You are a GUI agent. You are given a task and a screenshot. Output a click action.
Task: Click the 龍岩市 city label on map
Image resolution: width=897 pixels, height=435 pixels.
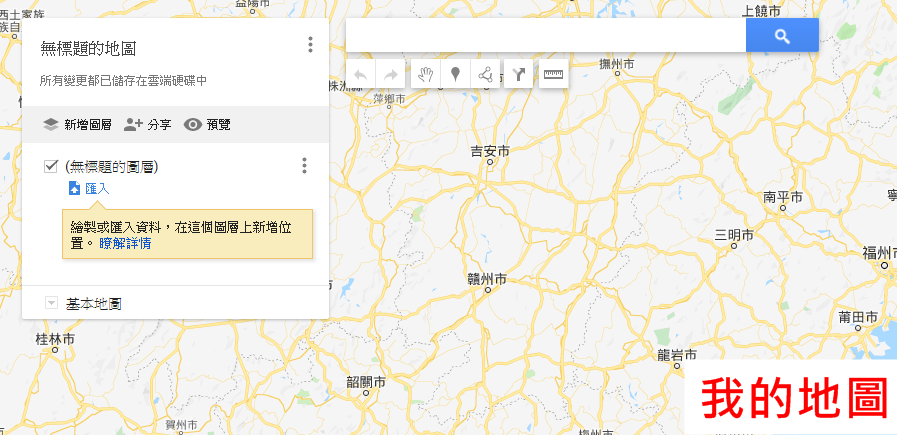tap(677, 354)
